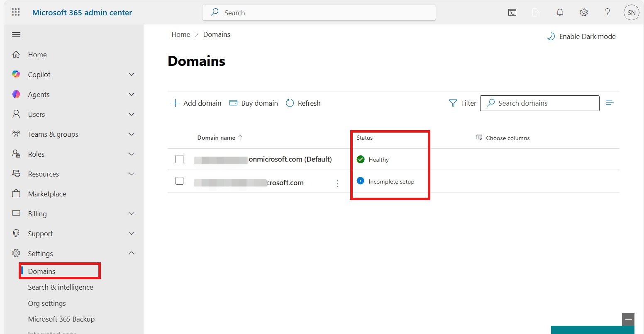The width and height of the screenshot is (644, 334).
Task: Click Add domain button
Action: point(196,103)
